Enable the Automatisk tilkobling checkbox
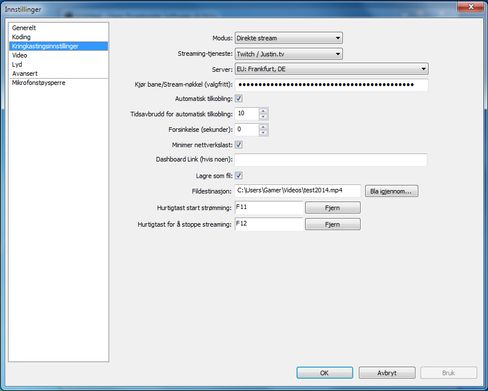The height and width of the screenshot is (391, 488). (239, 99)
